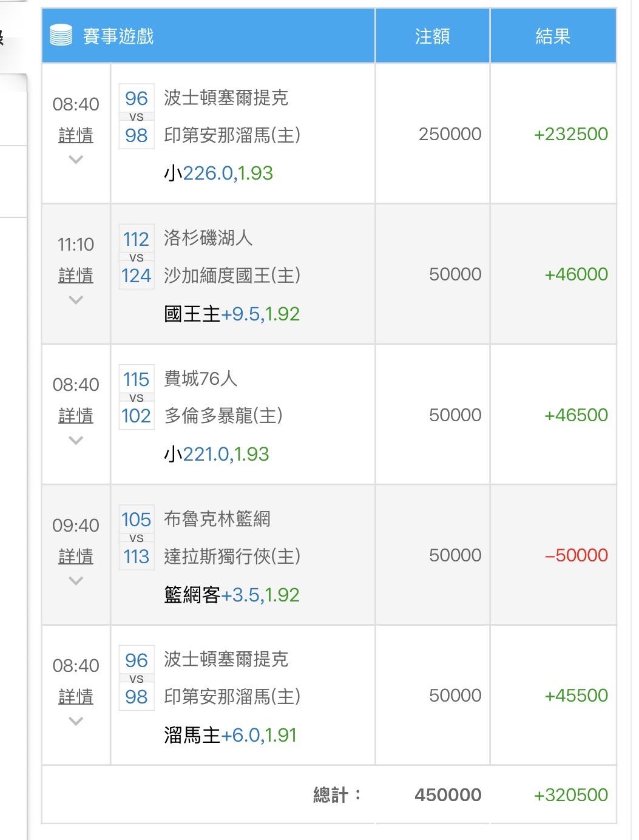Viewport: 639px width, 840px height.
Task: Click the 賽事遊戲 column header
Action: pos(118,36)
